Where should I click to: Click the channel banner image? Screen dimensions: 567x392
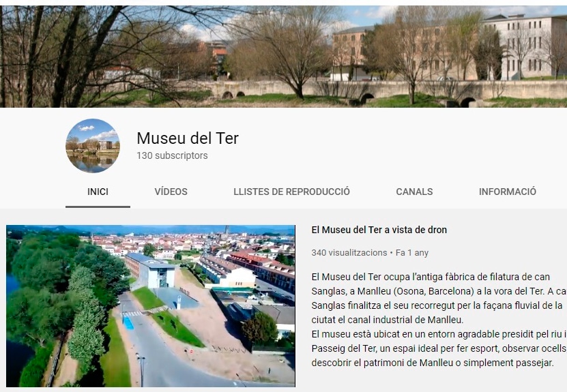pos(284,57)
